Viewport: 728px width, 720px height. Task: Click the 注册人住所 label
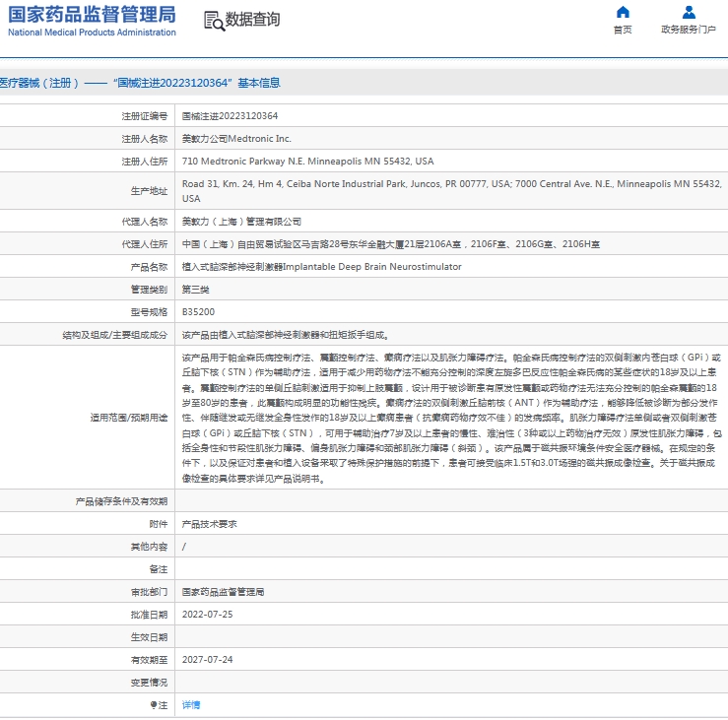click(x=145, y=162)
